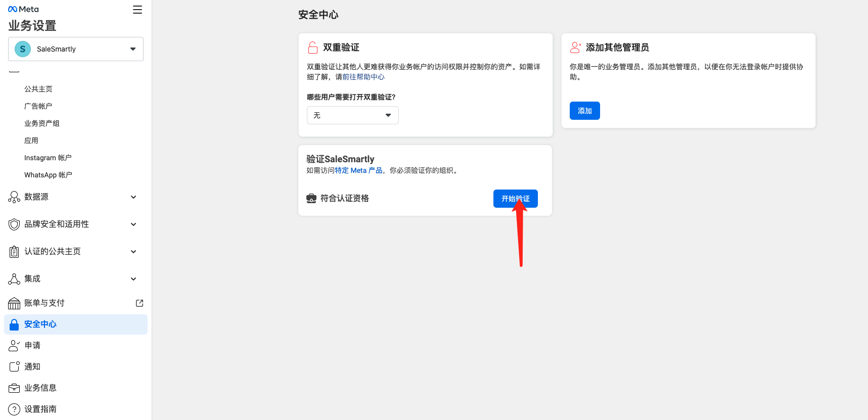The width and height of the screenshot is (868, 420).
Task: Click the 申请 person icon
Action: tap(14, 346)
